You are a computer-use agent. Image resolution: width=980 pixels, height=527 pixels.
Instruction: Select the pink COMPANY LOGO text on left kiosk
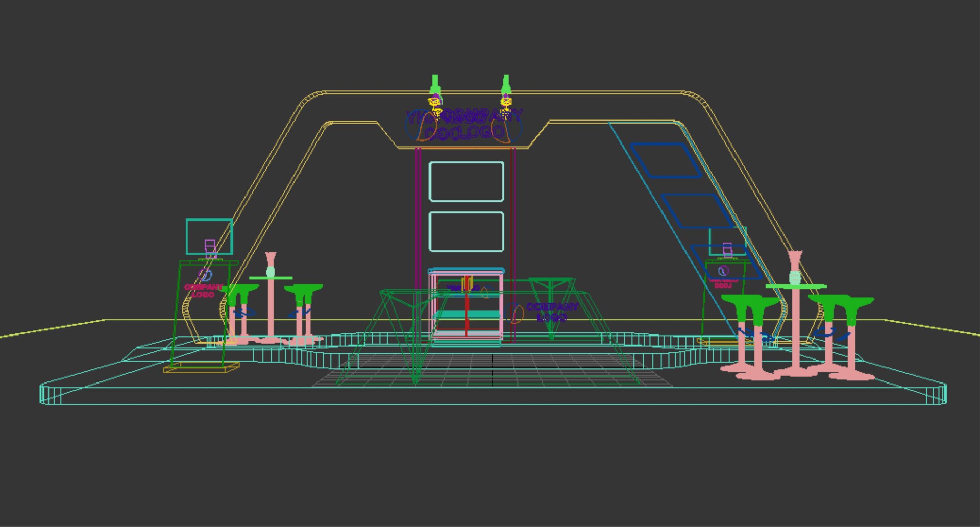point(203,291)
